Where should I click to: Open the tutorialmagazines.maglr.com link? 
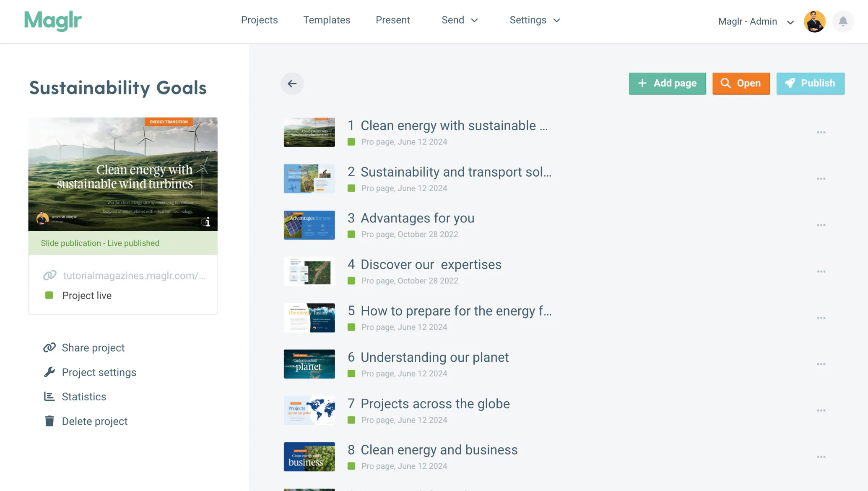[x=134, y=275]
